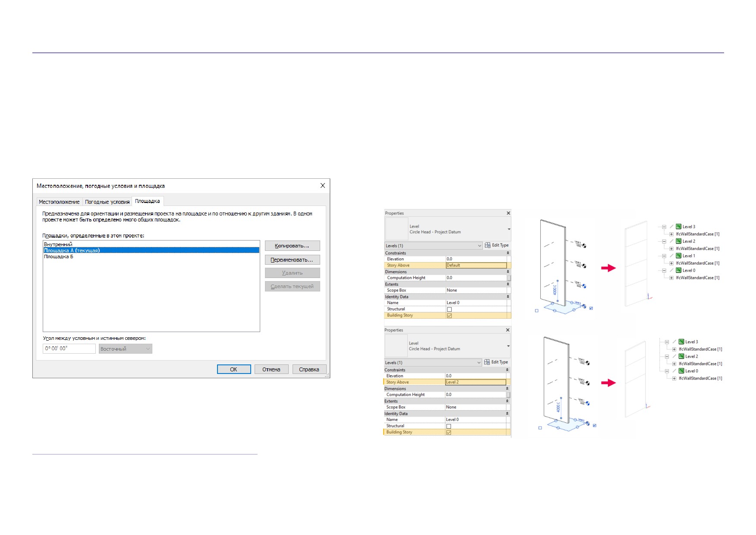Viewport: 756px width, 535px height.
Task: Toggle the Structural checkbox in the Story Above Default panel
Action: [x=449, y=310]
